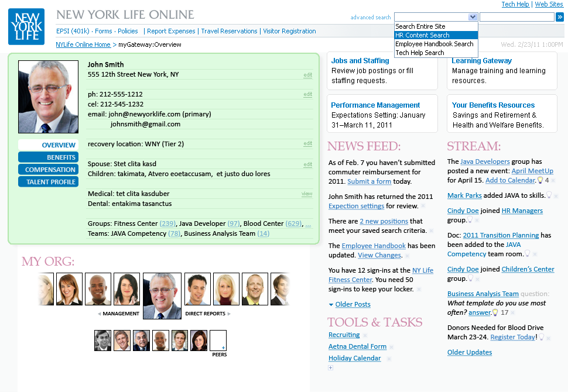Open Learning Gateway card
568x392 pixels.
point(502,71)
